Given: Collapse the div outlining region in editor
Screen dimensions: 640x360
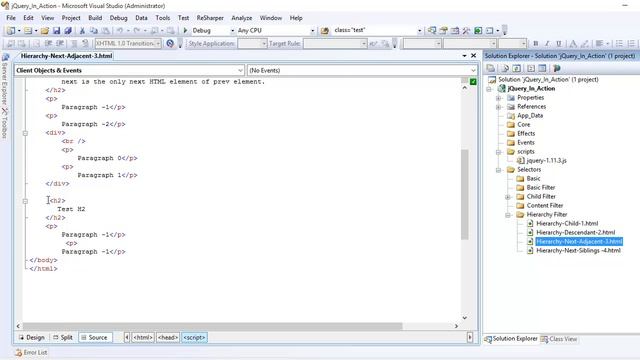Looking at the screenshot, I should pos(25,133).
